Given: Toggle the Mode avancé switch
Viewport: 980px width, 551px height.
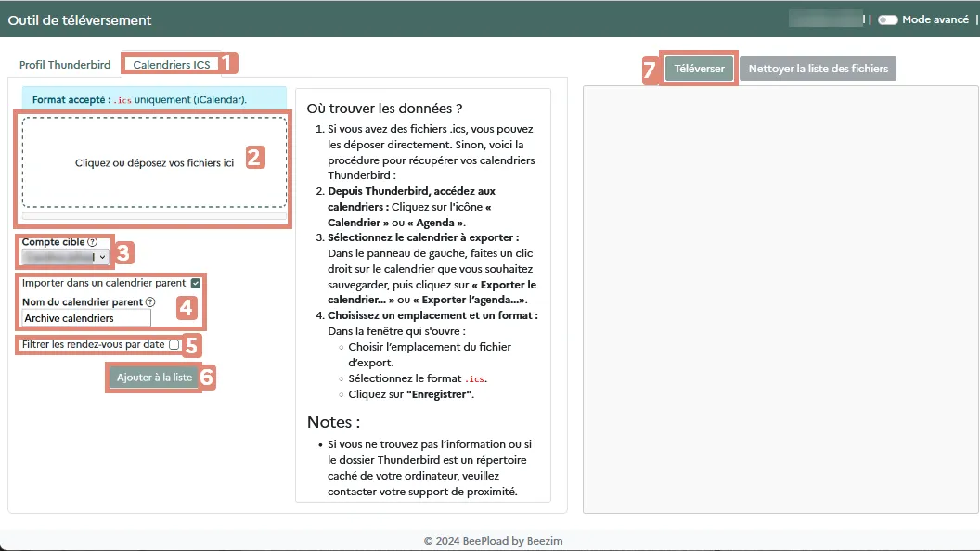Looking at the screenshot, I should (887, 20).
